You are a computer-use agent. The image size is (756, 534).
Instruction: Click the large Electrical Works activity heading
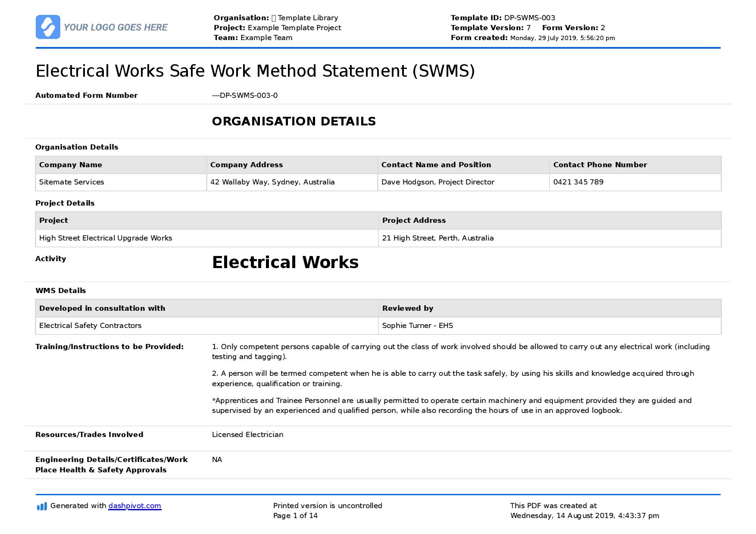(x=285, y=262)
